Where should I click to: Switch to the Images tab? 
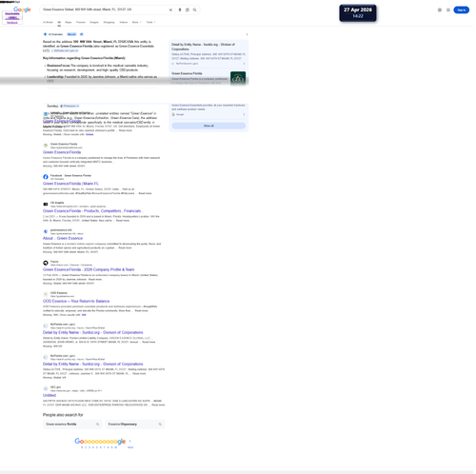coord(94,22)
